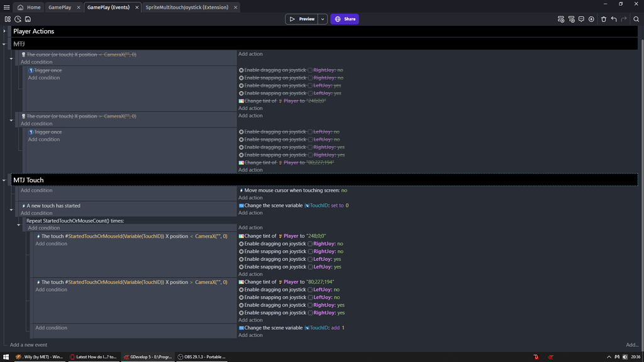Open the SpriteMultitouchJoystick (Extension) tab

pos(187,8)
